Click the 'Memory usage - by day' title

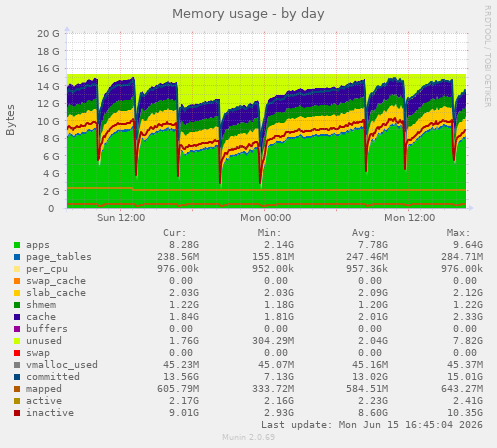pos(248,14)
